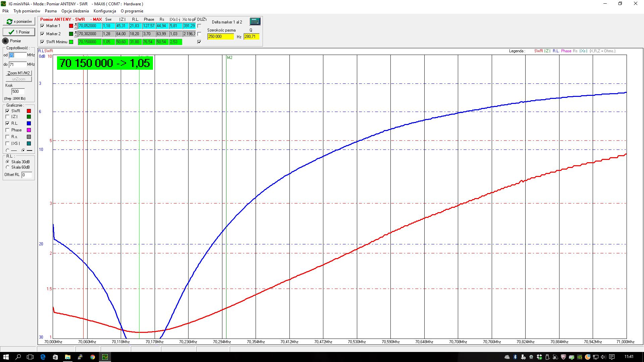The height and width of the screenshot is (362, 644).
Task: Open the Plik menu
Action: pos(6,11)
